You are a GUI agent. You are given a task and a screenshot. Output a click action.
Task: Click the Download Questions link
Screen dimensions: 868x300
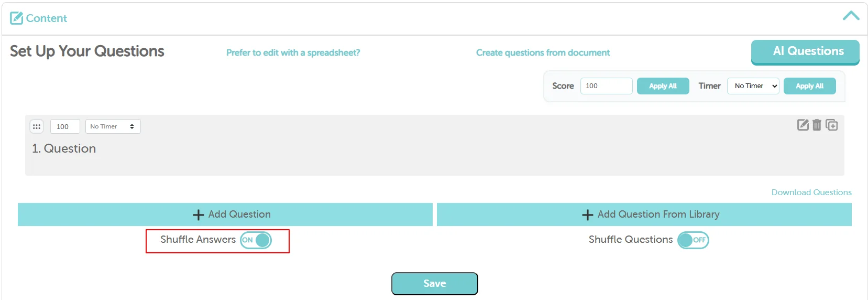(x=811, y=192)
